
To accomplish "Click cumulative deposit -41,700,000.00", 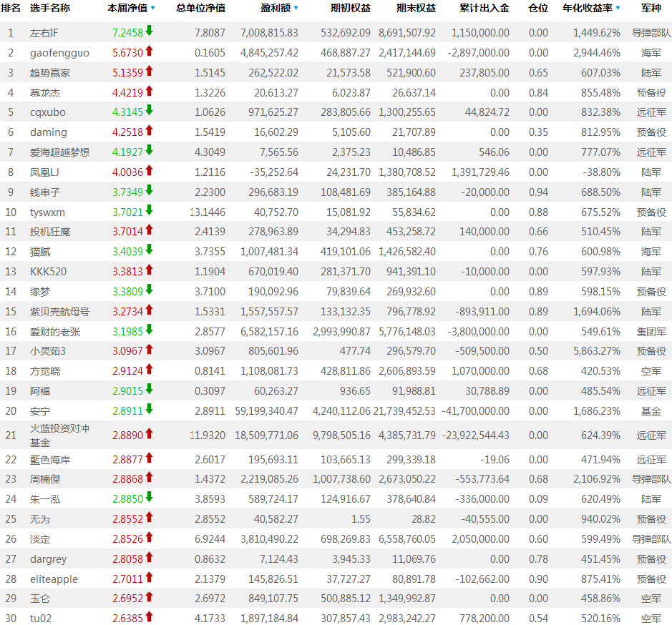I will (x=476, y=411).
